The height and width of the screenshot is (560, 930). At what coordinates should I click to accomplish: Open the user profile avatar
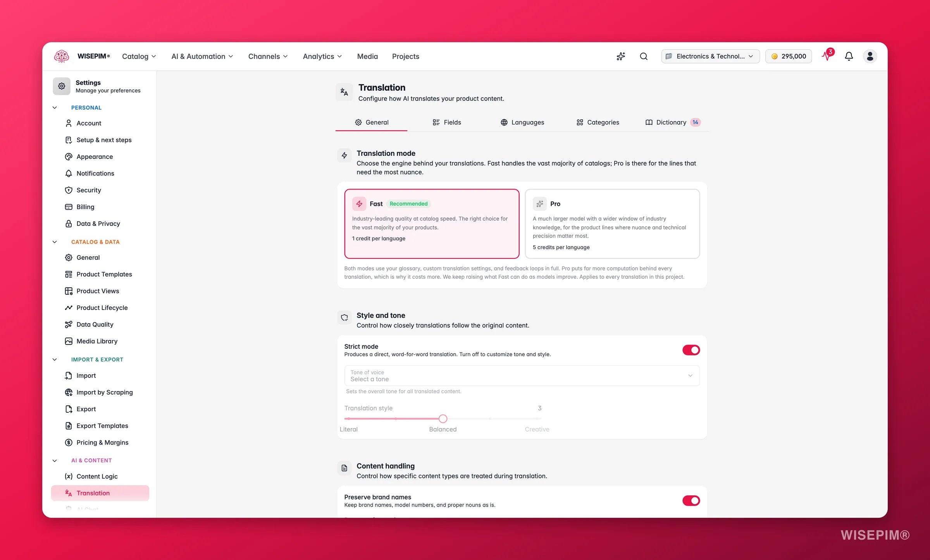pos(870,56)
